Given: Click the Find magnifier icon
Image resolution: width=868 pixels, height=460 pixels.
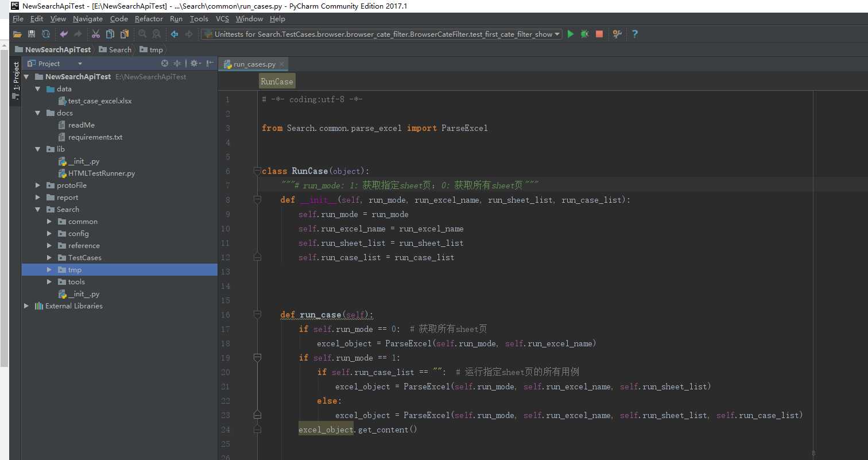Looking at the screenshot, I should [142, 34].
